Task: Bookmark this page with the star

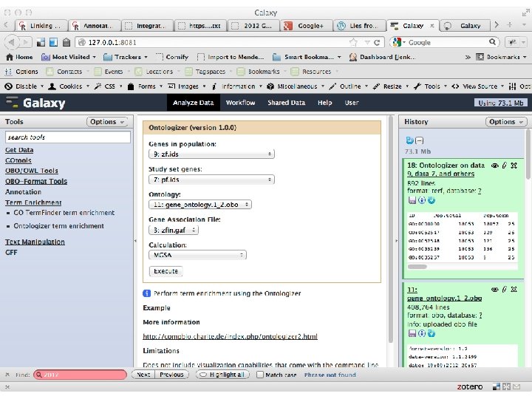Action: [x=353, y=42]
